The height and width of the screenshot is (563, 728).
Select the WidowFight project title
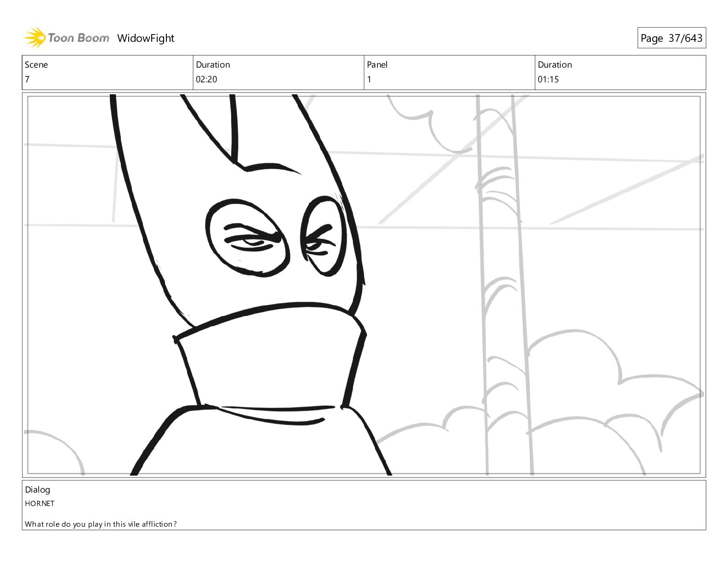point(146,38)
